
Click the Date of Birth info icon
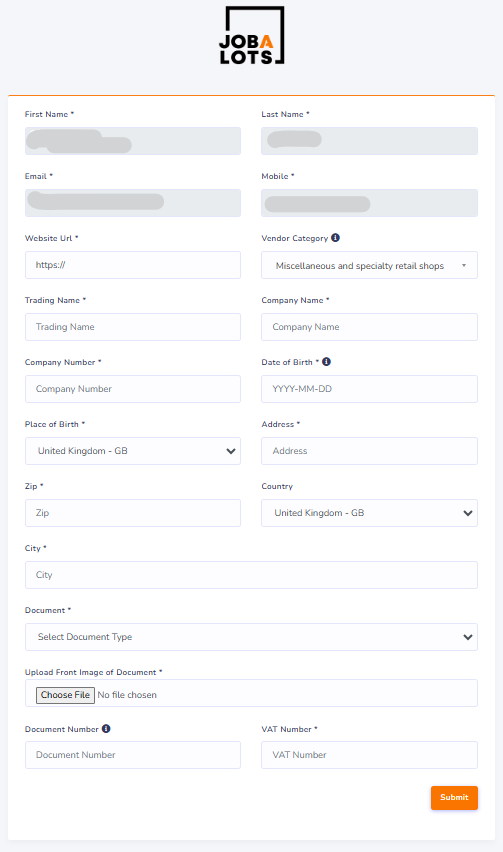click(x=326, y=361)
